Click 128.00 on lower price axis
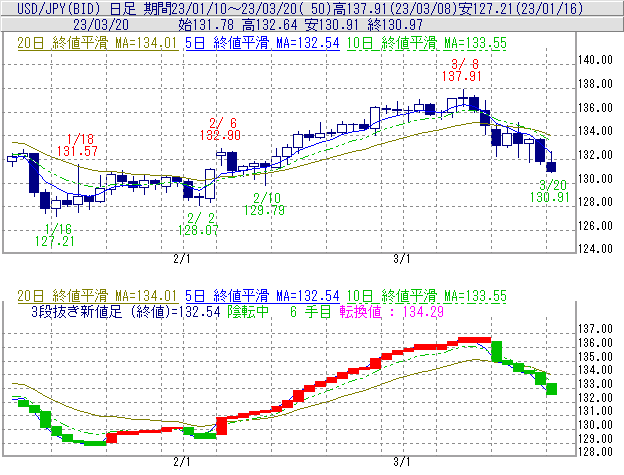This screenshot has height=475, width=624. 595,452
